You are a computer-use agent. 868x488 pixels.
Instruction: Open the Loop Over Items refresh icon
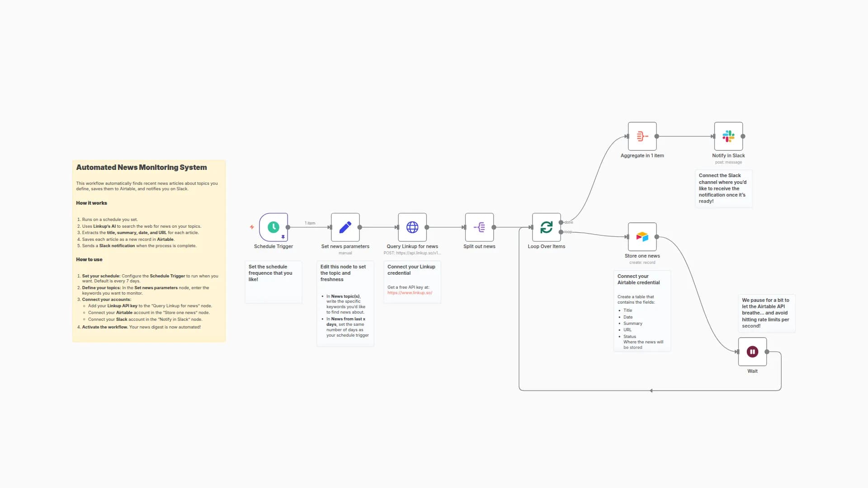pyautogui.click(x=547, y=227)
